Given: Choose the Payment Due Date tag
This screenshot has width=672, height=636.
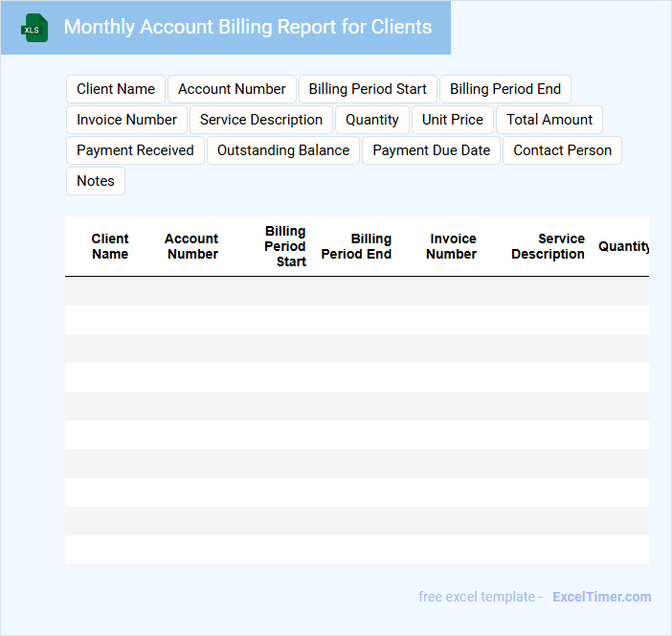Looking at the screenshot, I should [x=431, y=150].
